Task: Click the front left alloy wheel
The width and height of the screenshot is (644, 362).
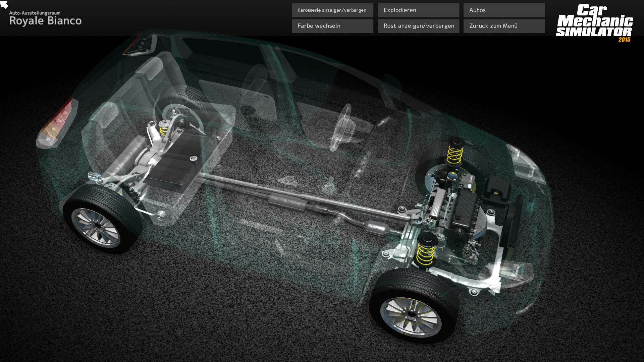Action: 411,316
